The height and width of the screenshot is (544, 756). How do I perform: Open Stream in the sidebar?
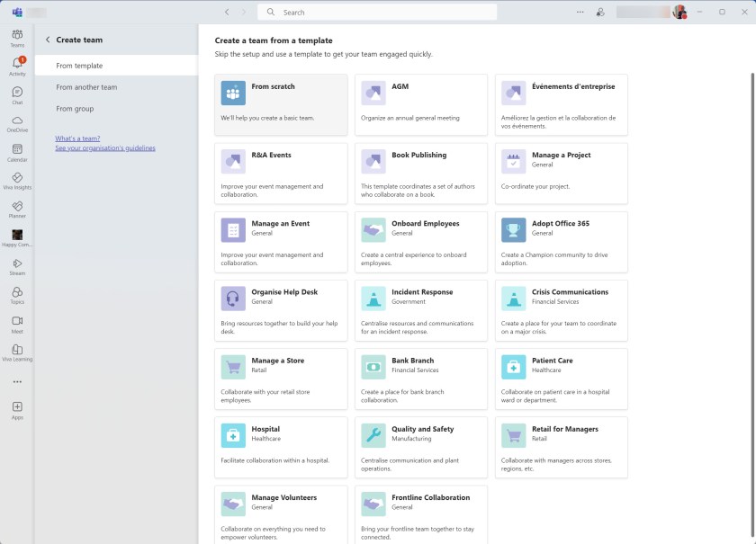point(17,267)
